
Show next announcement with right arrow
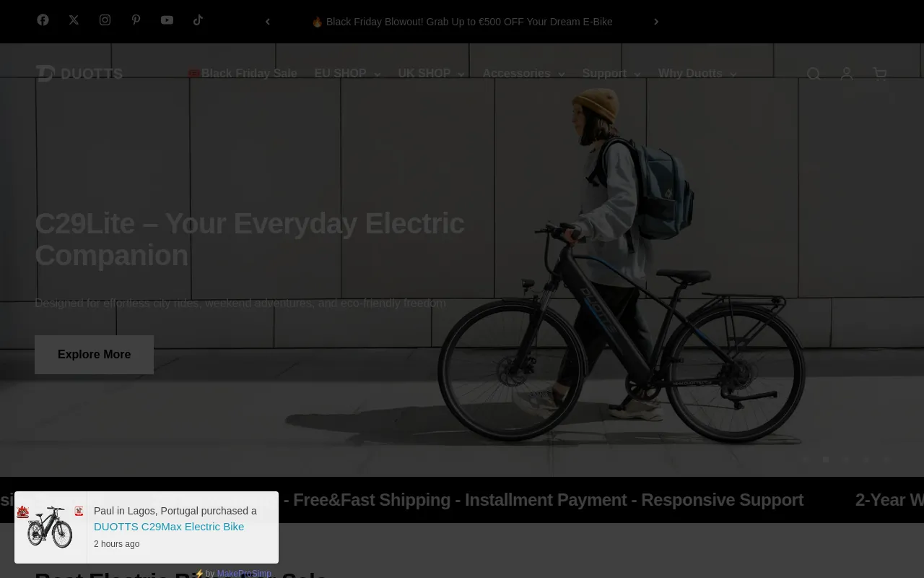(656, 22)
